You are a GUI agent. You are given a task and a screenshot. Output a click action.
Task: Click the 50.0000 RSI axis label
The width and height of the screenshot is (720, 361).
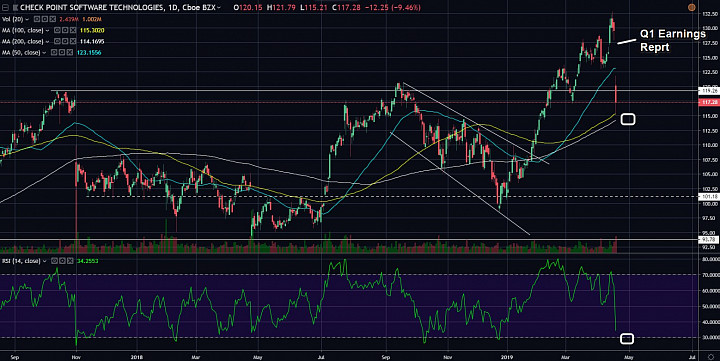[x=710, y=306]
